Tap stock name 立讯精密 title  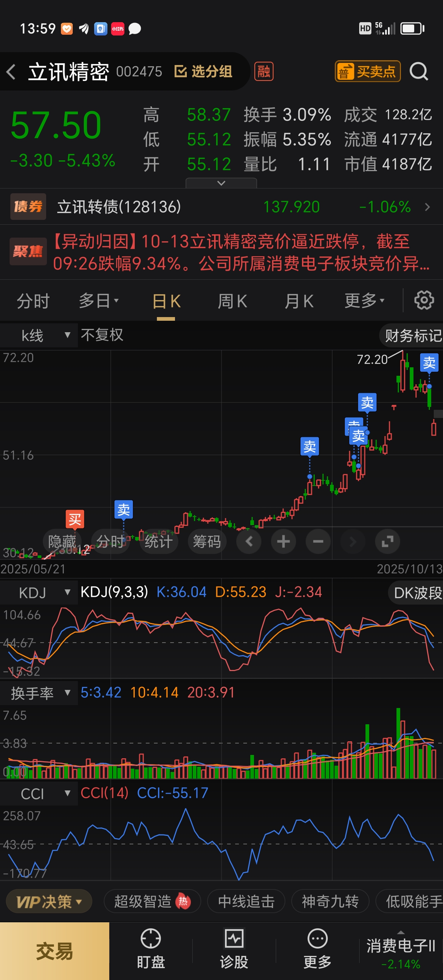click(x=69, y=72)
